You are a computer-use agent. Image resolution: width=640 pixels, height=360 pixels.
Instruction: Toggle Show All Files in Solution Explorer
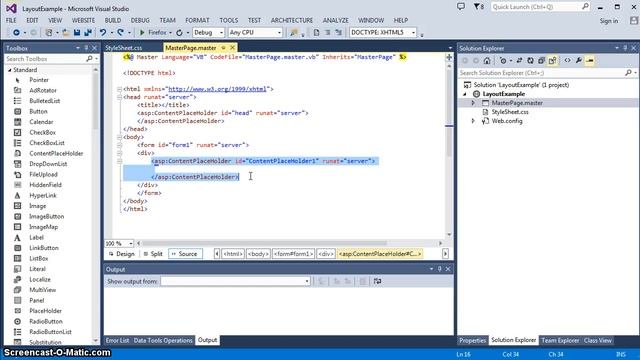pos(552,60)
